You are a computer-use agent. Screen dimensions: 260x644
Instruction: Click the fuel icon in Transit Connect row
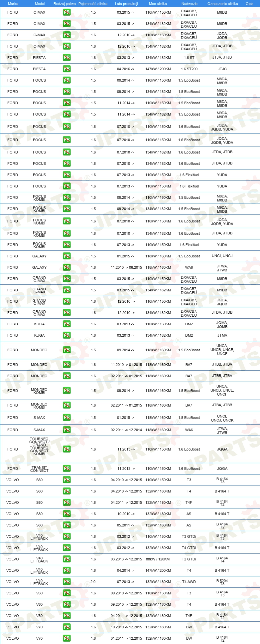click(66, 469)
